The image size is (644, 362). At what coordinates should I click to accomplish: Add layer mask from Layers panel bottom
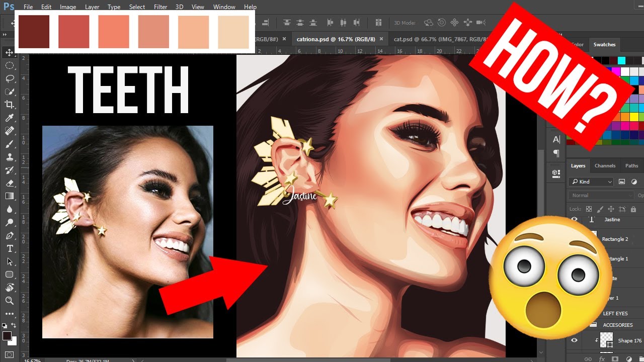tap(615, 359)
